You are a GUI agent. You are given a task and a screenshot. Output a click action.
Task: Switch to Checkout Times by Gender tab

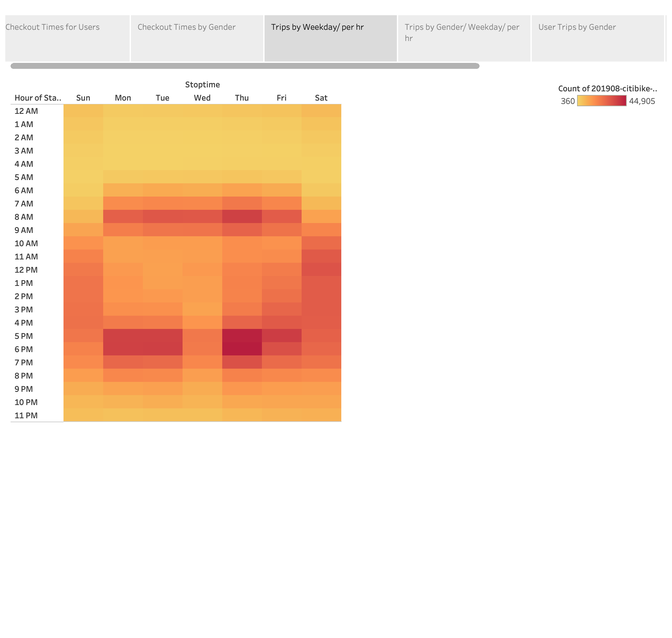coord(197,38)
